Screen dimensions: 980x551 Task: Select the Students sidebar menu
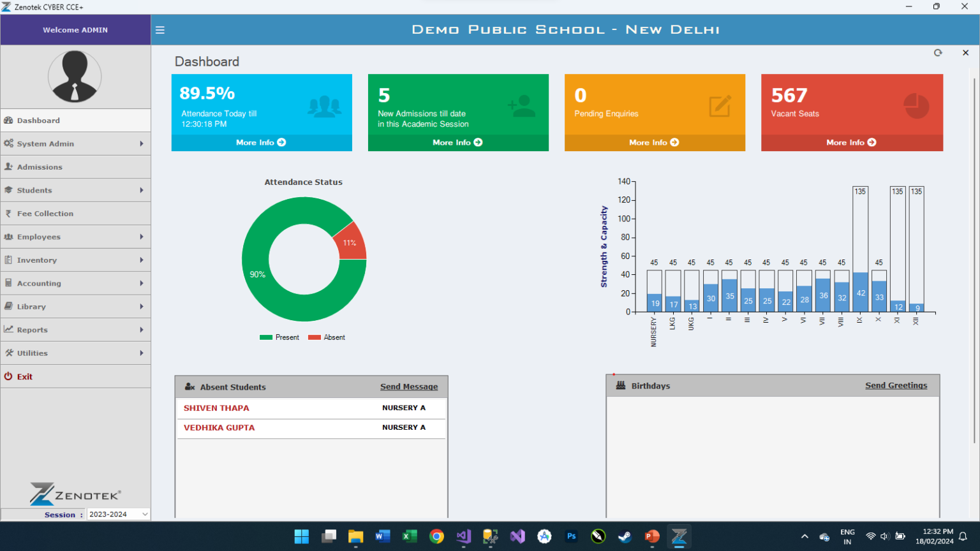coord(75,191)
